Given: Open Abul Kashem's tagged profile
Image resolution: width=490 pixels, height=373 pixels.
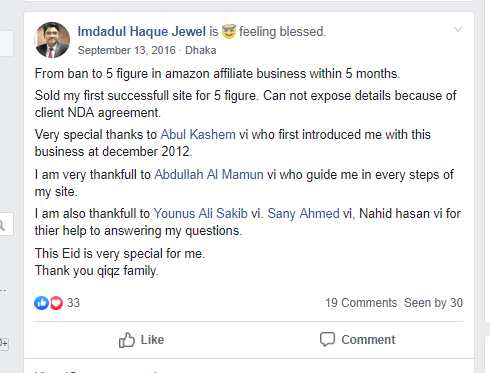Looking at the screenshot, I should 198,135.
